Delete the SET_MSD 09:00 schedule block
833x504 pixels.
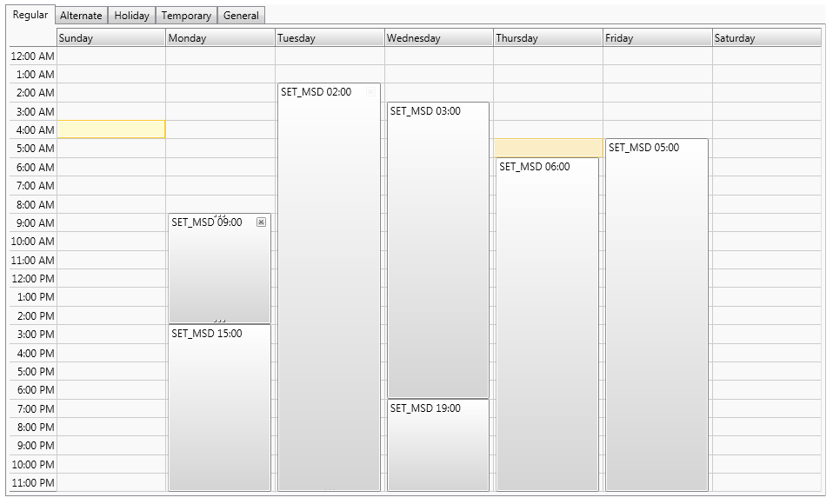click(261, 222)
